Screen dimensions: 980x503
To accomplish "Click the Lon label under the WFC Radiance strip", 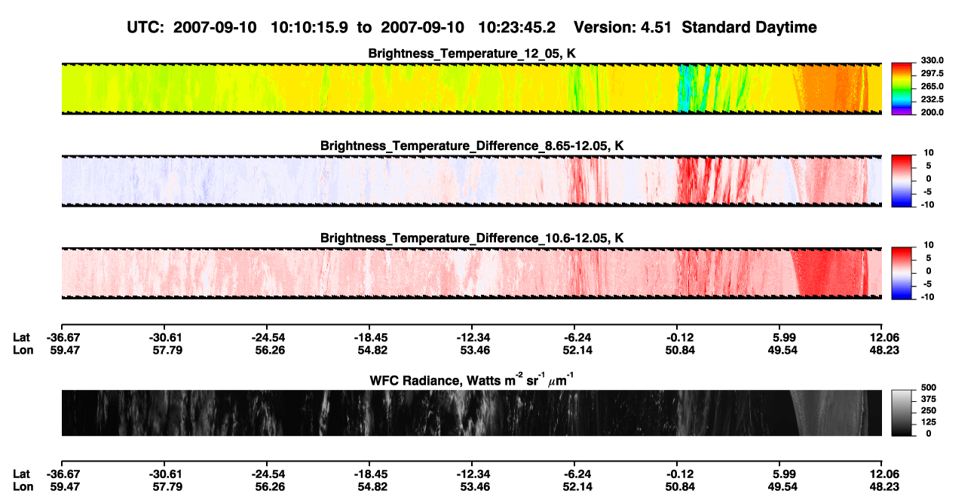I will tap(23, 486).
